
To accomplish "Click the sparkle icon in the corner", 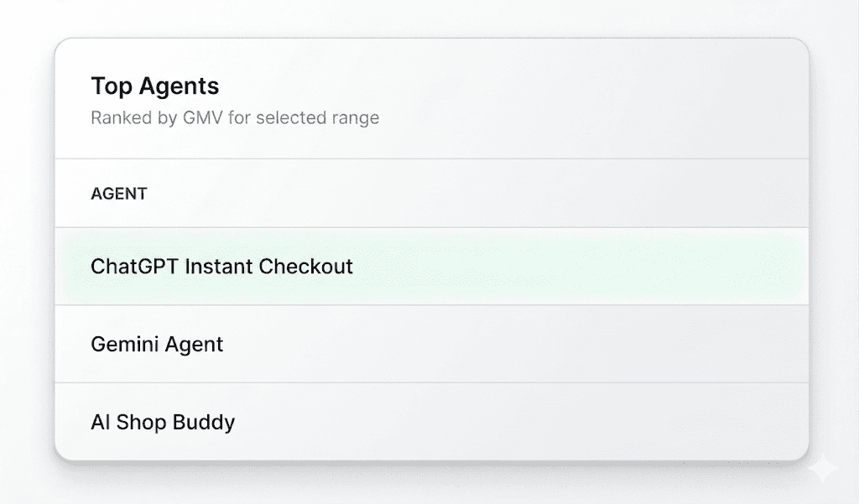I will (x=823, y=469).
